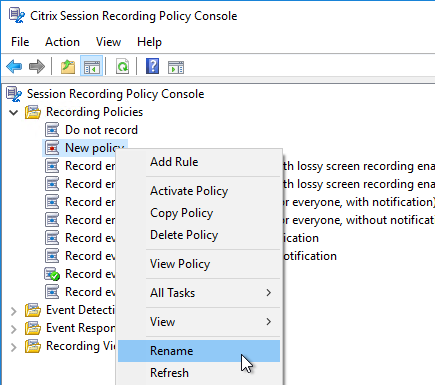Select the Recording Policies node label
The width and height of the screenshot is (435, 385).
coord(94,112)
